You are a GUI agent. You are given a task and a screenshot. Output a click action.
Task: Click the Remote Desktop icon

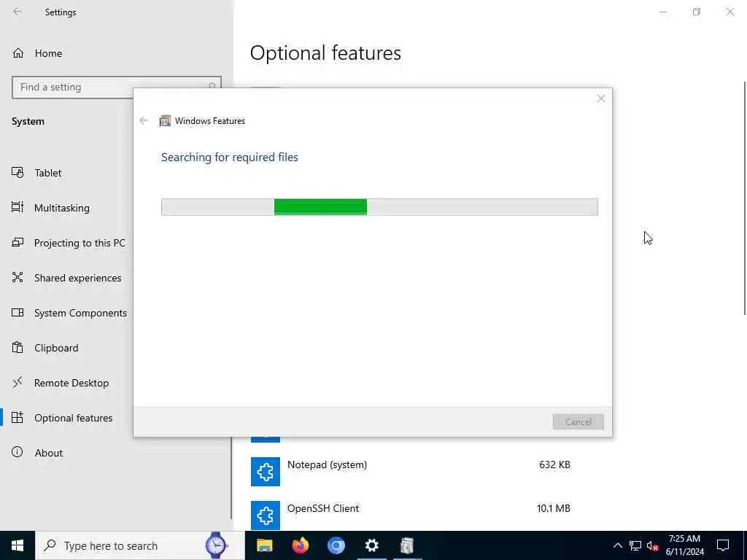[x=18, y=382]
